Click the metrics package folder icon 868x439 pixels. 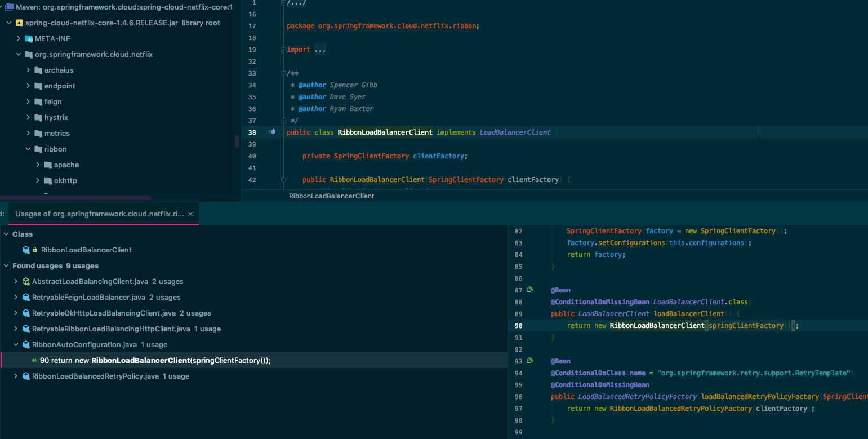point(38,134)
